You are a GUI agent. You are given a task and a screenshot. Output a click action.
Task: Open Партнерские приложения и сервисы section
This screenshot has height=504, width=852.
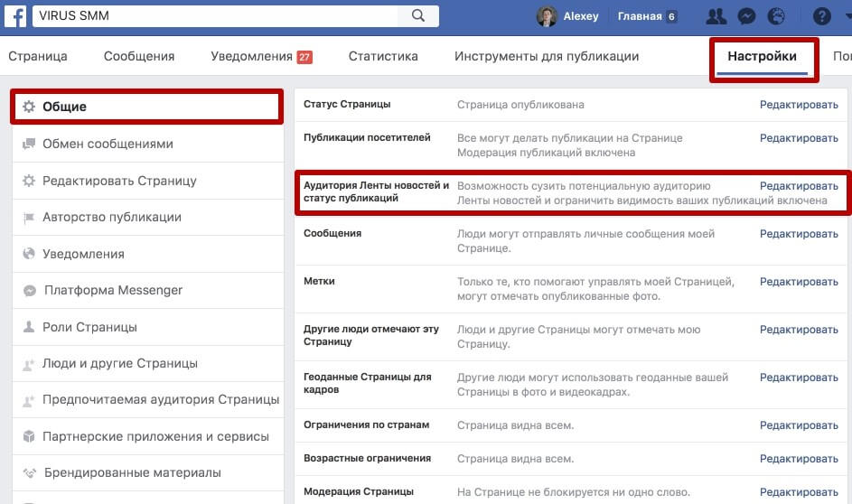point(148,436)
